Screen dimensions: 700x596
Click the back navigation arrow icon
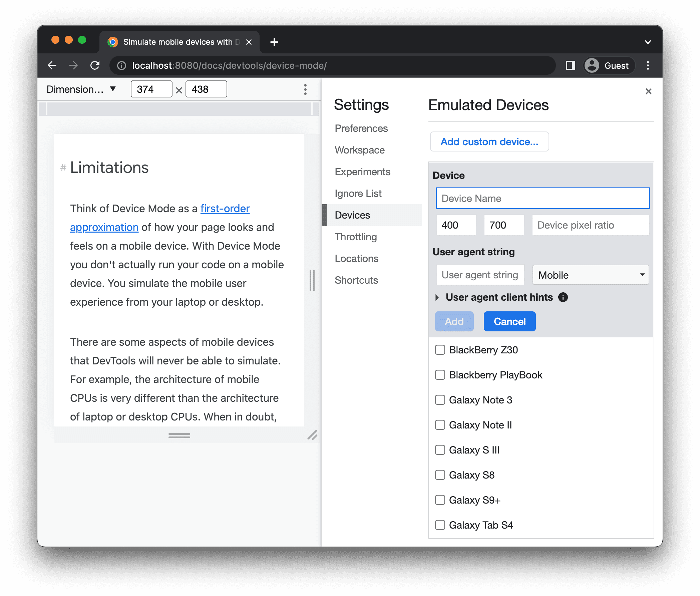[53, 65]
